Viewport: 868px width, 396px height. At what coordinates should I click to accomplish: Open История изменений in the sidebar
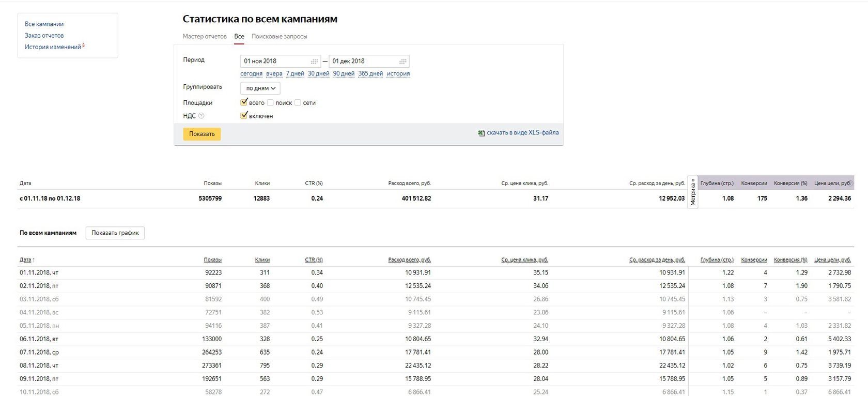pos(53,47)
